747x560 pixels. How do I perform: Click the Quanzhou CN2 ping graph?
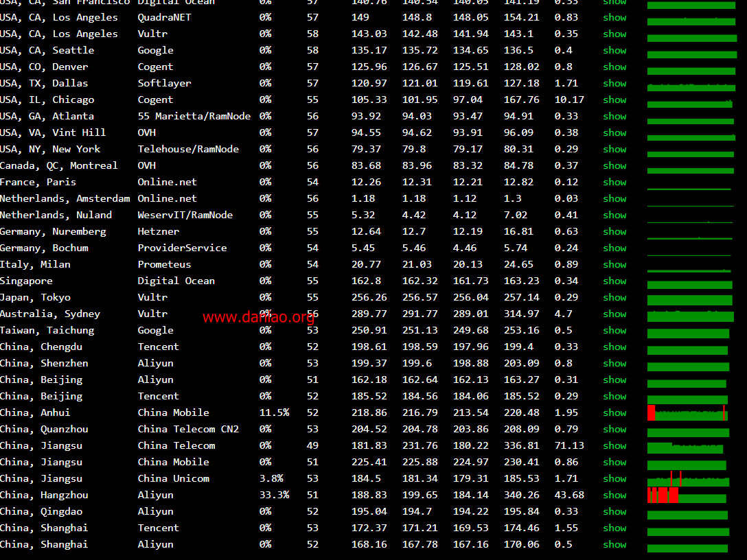689,432
